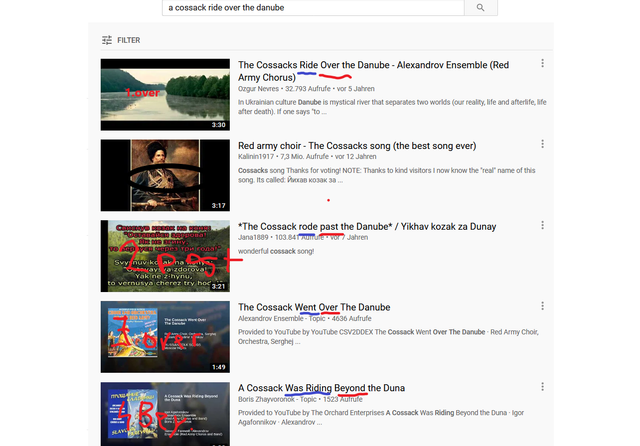Open 'A Cossack Was Riding Beyond the Duna' title

(x=322, y=388)
